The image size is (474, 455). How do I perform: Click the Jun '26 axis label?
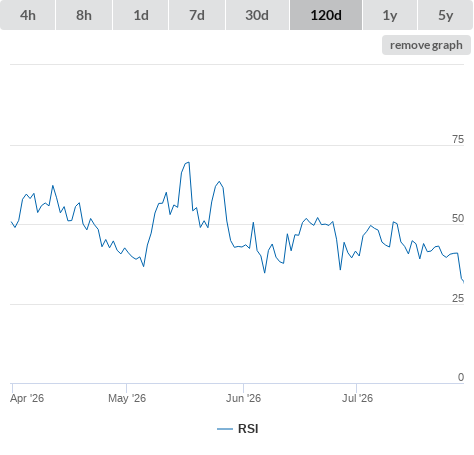coord(243,398)
